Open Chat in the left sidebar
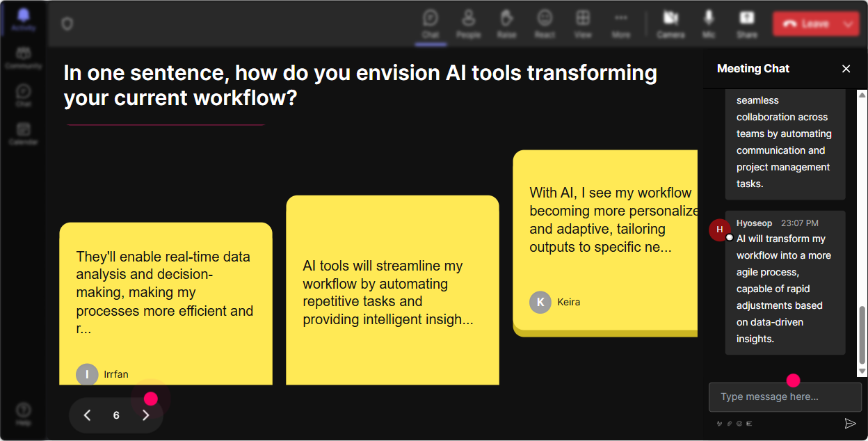The height and width of the screenshot is (441, 868). (24, 96)
